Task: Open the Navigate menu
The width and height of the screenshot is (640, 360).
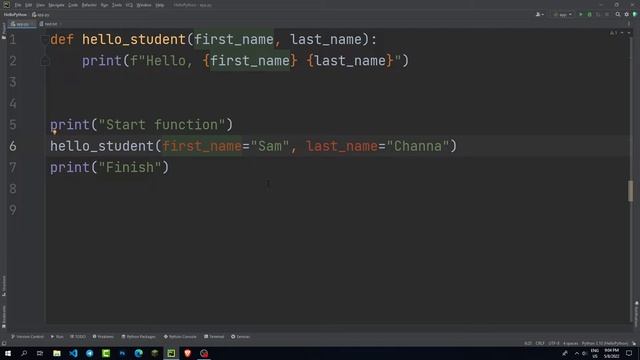Action: pos(56,5)
